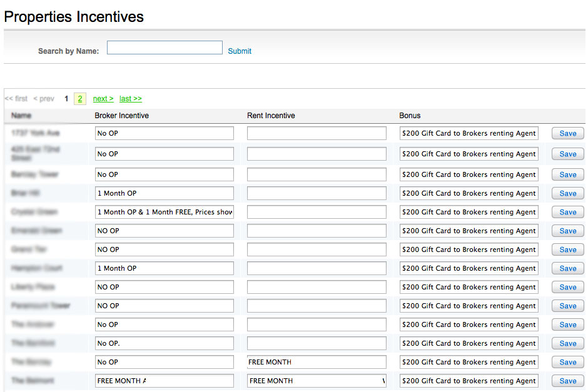Save the row with 'FREE MONTH A' broker incentive
The width and height of the screenshot is (588, 392).
(568, 381)
